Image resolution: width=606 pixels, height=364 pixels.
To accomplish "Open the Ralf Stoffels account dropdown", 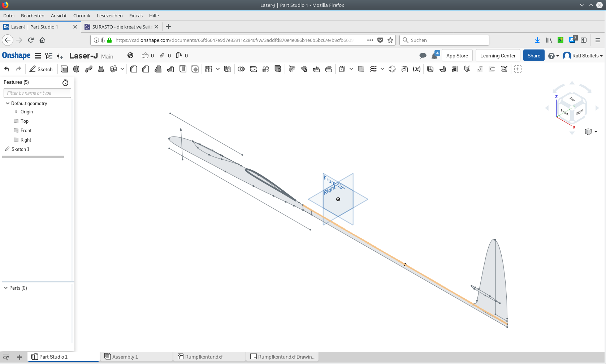I will coord(583,56).
